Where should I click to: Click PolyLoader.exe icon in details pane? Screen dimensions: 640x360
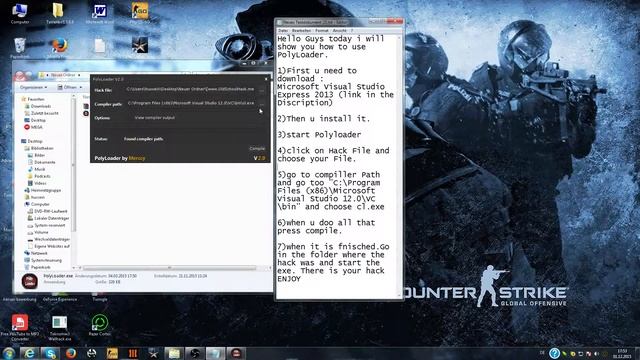(29, 281)
